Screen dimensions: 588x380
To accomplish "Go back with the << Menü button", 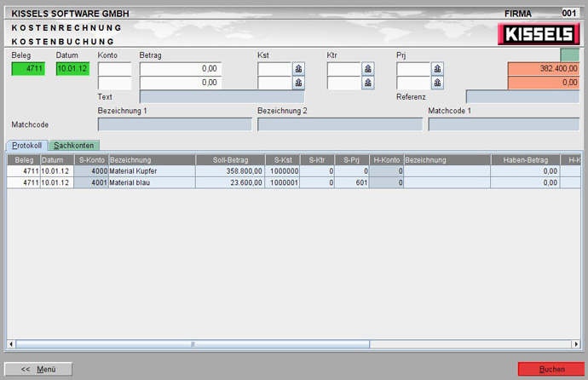I will click(38, 369).
